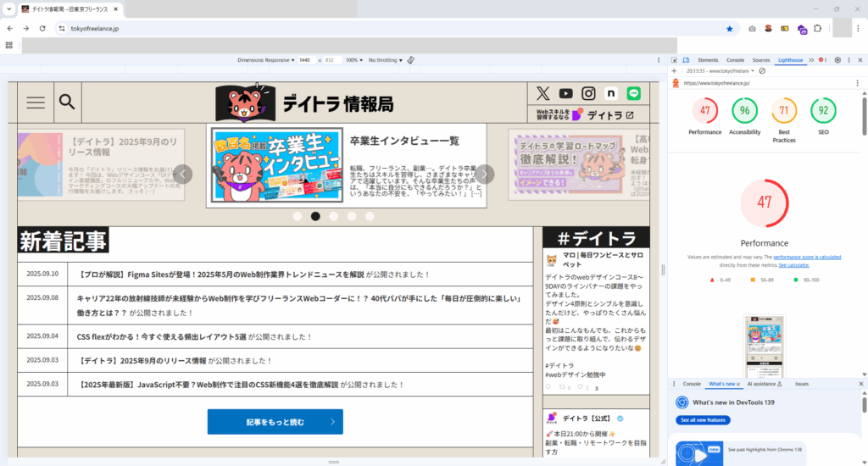Open the YouTube icon in site header

[565, 93]
